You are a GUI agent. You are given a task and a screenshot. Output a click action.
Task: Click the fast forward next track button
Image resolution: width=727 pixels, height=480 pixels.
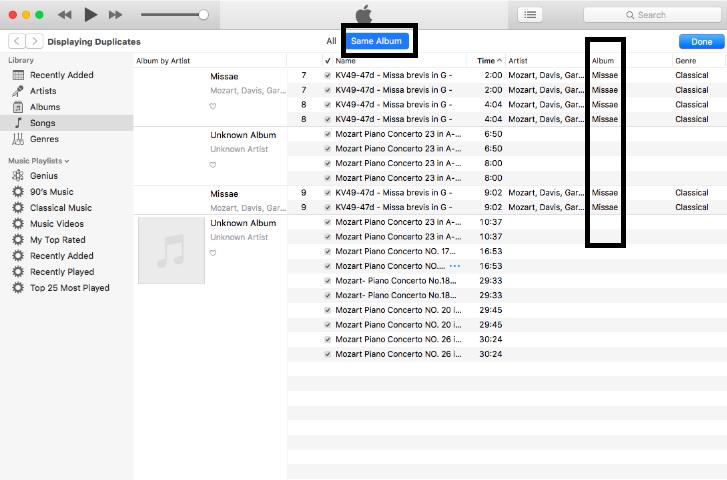pyautogui.click(x=115, y=15)
